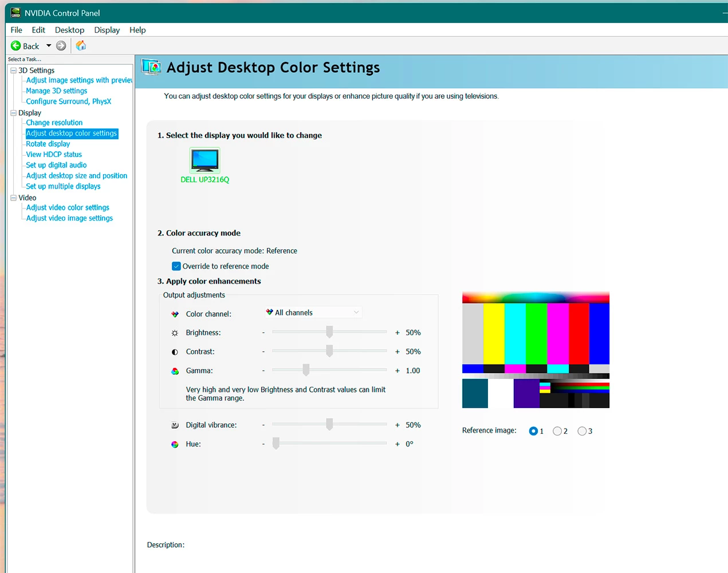728x573 pixels.
Task: Increase Brightness with the plus sign
Action: [x=398, y=333]
